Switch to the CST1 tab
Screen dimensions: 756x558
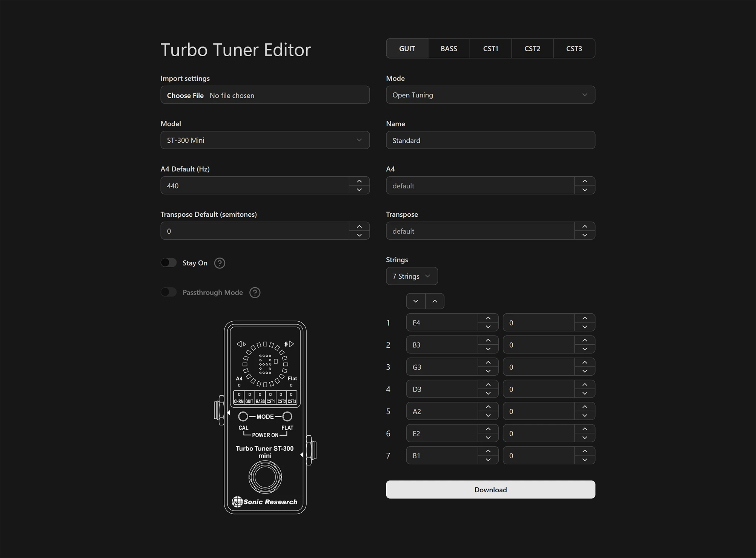coord(491,49)
